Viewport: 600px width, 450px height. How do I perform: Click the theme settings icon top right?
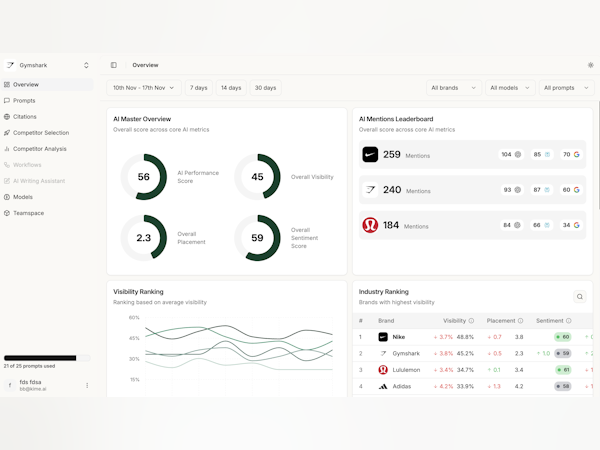590,65
